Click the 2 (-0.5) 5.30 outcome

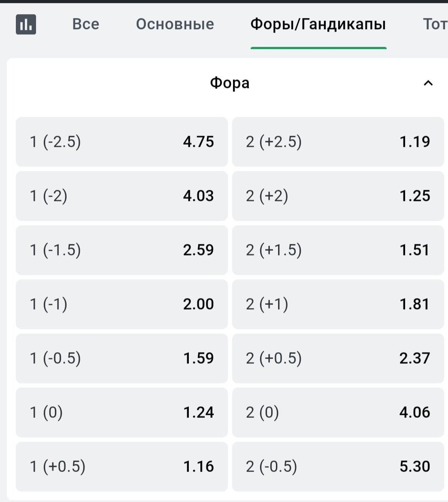(x=338, y=466)
